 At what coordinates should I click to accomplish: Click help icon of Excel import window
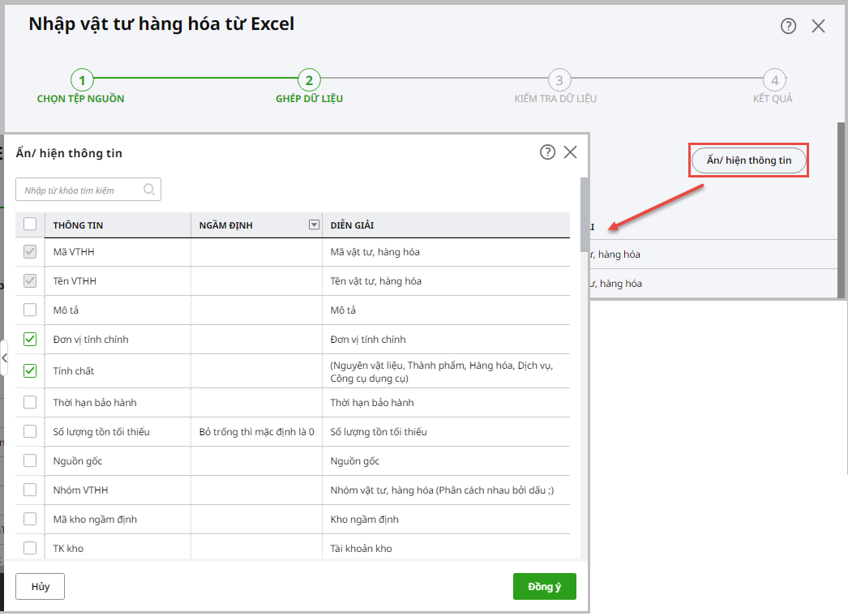[788, 26]
